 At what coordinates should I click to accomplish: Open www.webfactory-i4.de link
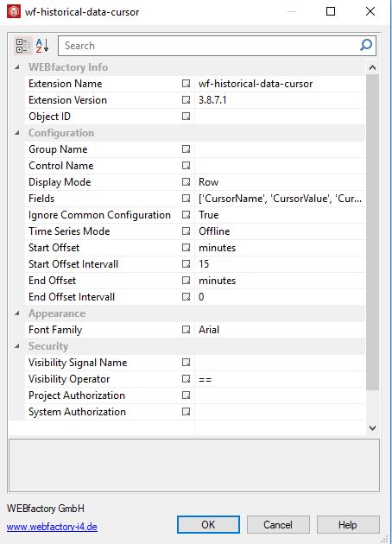52,527
